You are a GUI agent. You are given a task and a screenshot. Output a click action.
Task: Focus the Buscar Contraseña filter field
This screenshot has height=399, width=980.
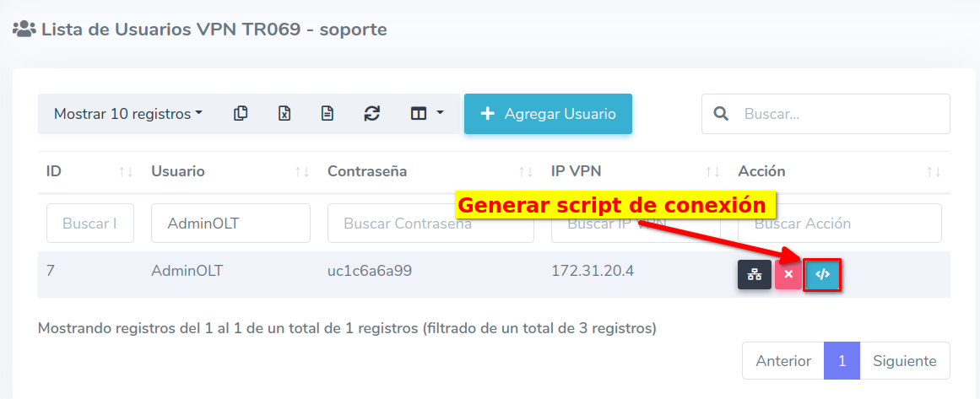(430, 224)
